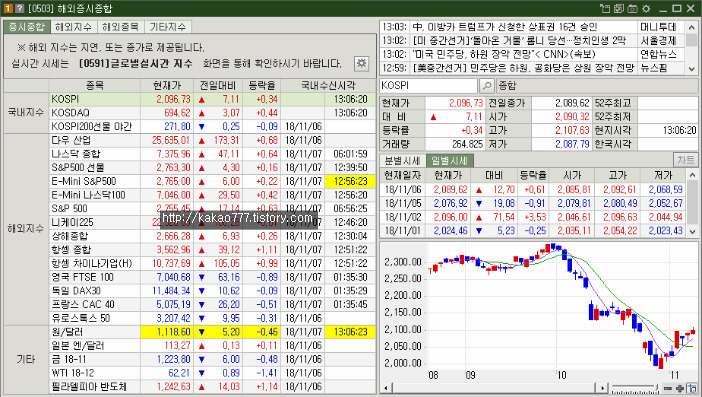Viewport: 702px width, 397px height.
Task: Select the WTI 18-12 row
Action: (212, 373)
